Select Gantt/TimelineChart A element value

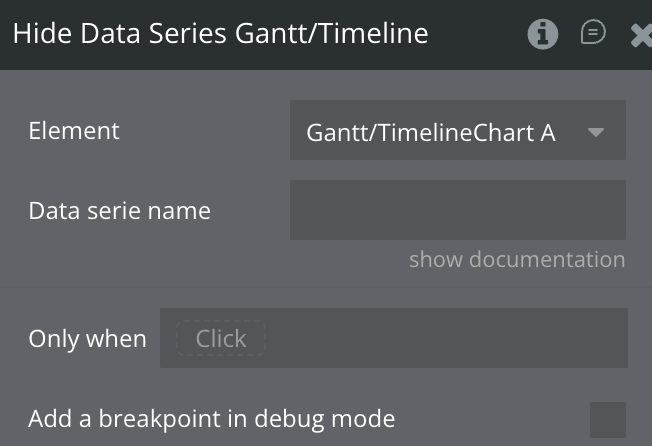[430, 131]
